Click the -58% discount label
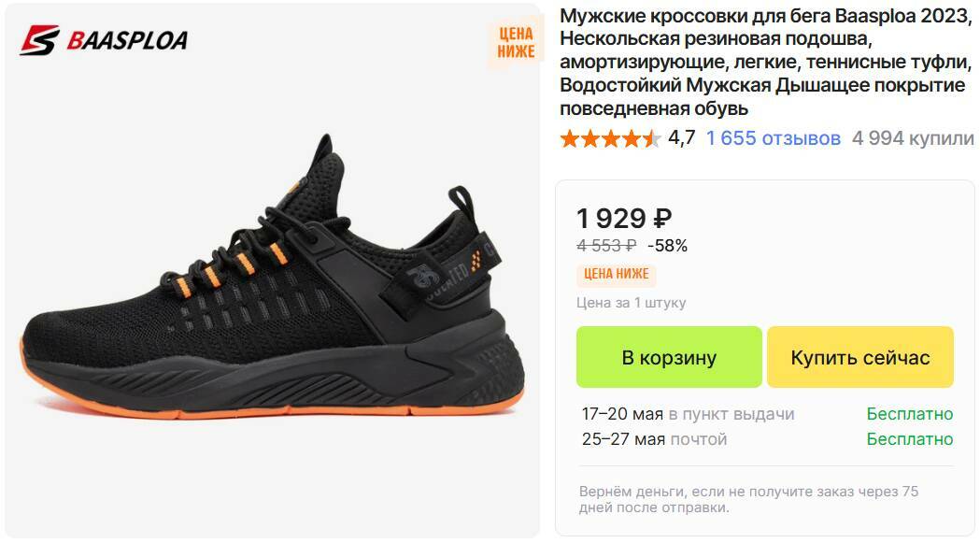980x543 pixels. pyautogui.click(x=667, y=246)
